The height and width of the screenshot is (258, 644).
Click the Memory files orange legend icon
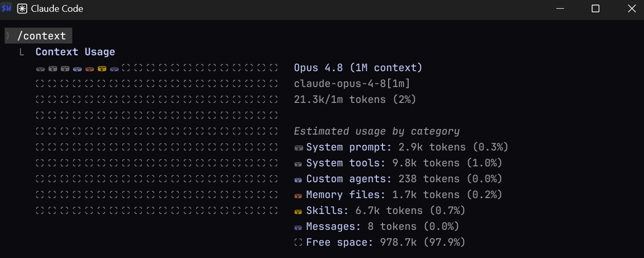[x=298, y=196]
